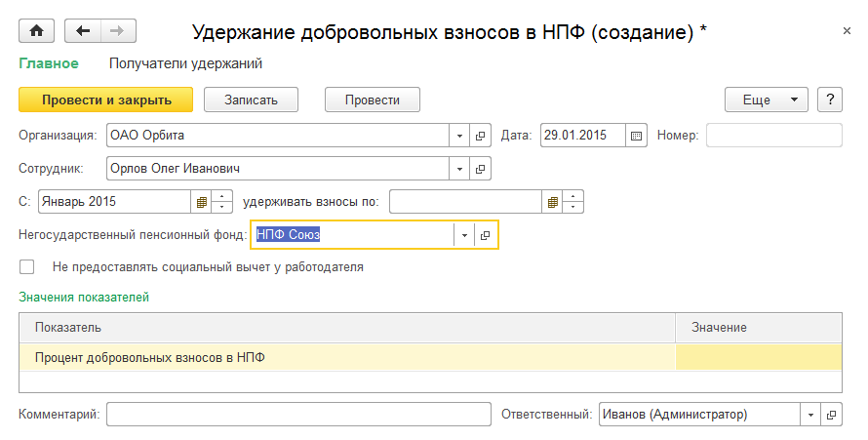
Task: Expand the Сотрудник dropdown list
Action: point(460,169)
